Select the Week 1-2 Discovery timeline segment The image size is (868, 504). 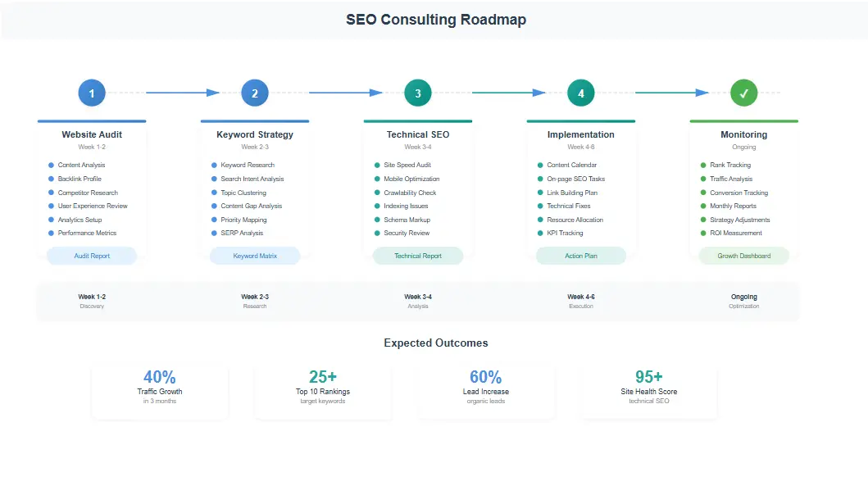click(x=92, y=300)
